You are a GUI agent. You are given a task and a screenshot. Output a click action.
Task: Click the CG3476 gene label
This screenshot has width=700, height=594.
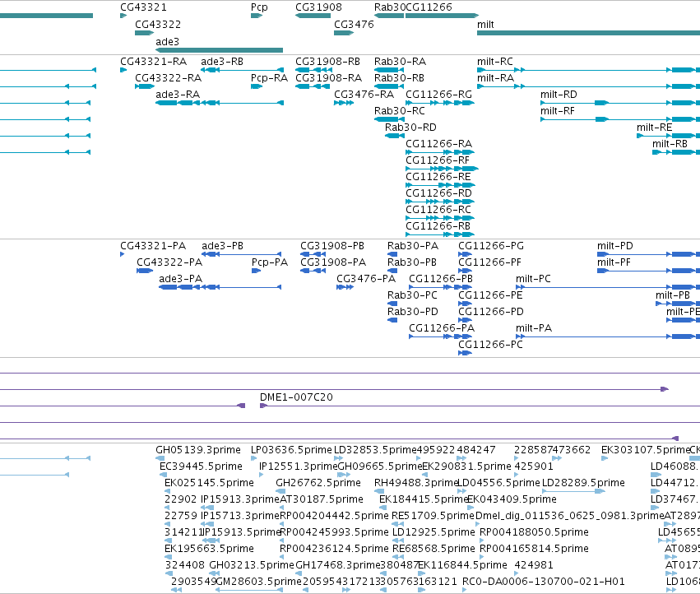point(354,24)
